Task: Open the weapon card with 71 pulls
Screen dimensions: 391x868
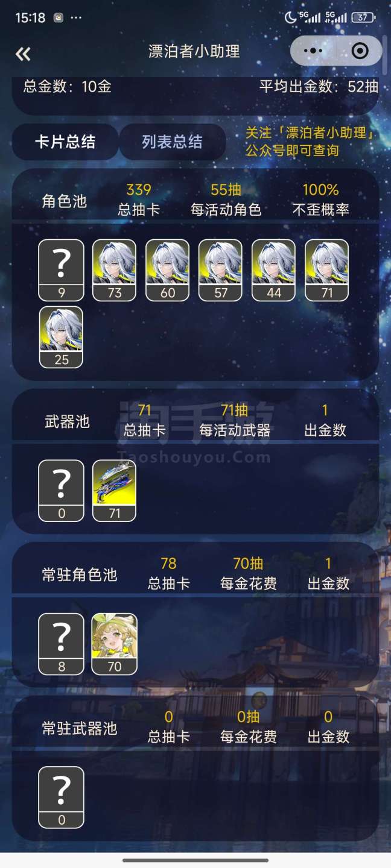Action: click(x=114, y=491)
